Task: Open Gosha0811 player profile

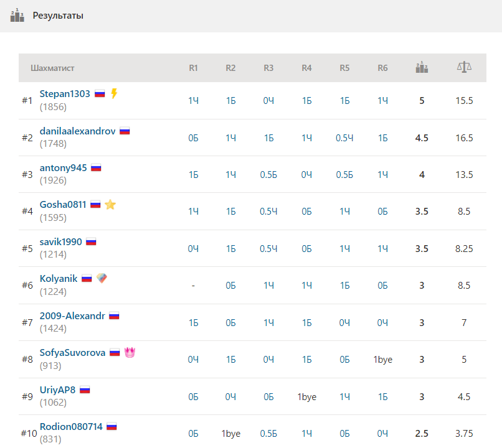Action: (x=63, y=204)
